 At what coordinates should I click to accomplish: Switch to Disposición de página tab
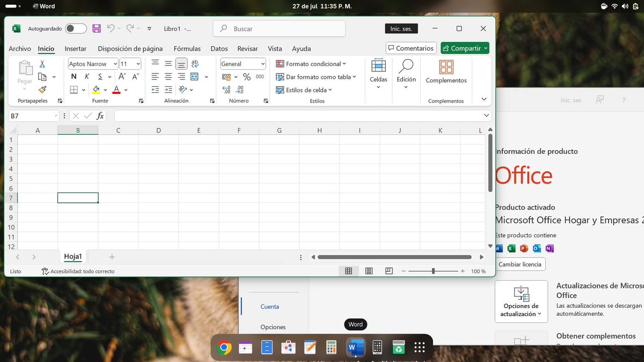pyautogui.click(x=130, y=48)
